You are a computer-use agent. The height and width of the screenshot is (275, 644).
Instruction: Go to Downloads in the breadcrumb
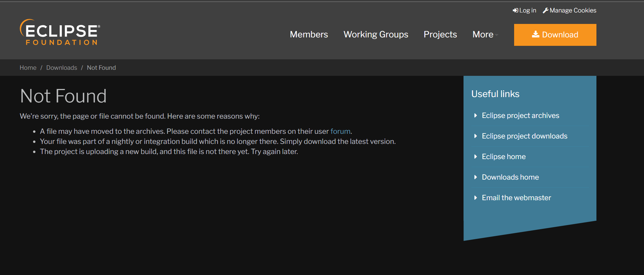coord(62,68)
